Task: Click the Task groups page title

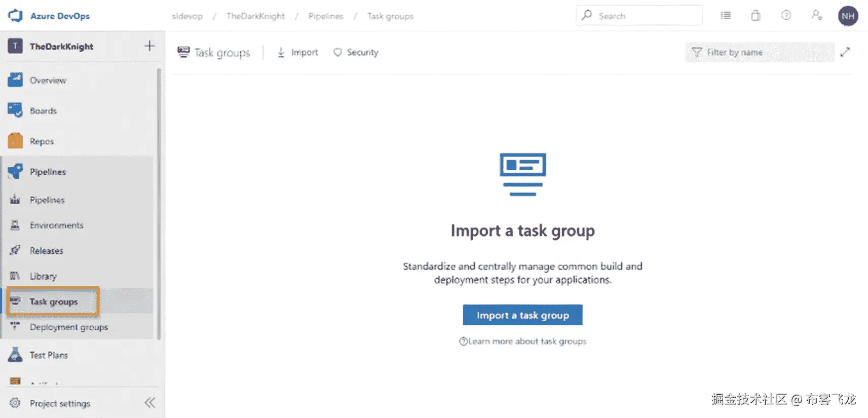Action: click(x=222, y=53)
